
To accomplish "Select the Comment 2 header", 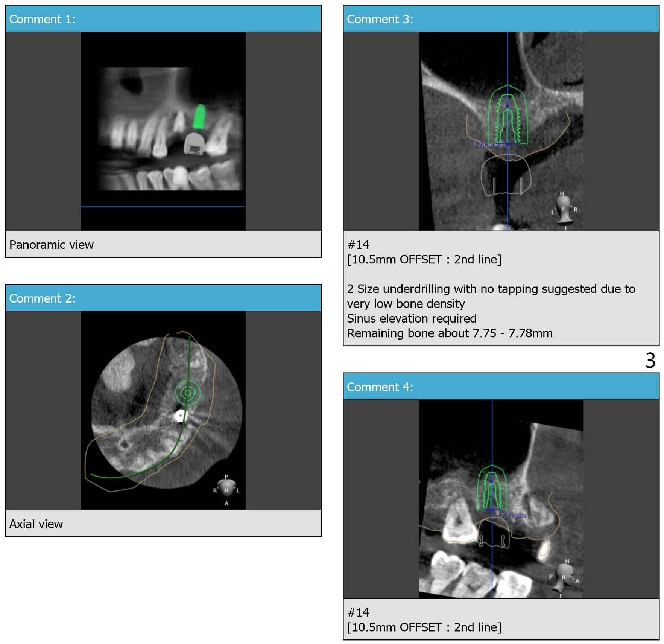I will [163, 298].
